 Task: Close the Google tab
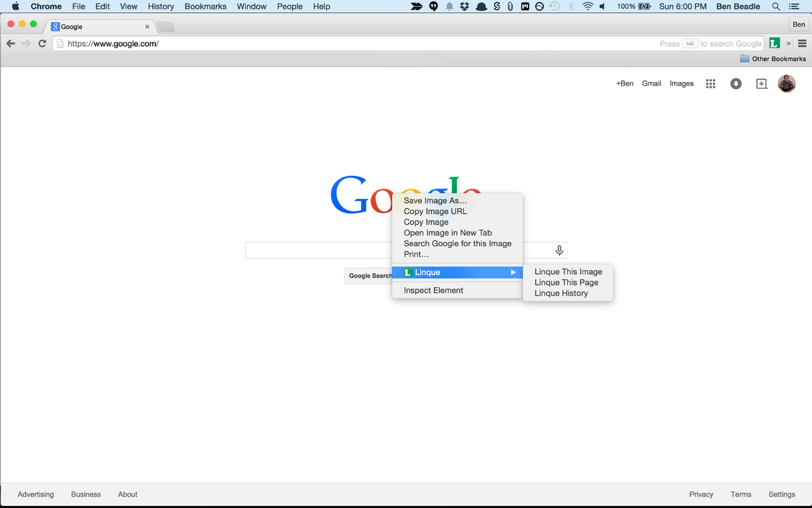(147, 27)
